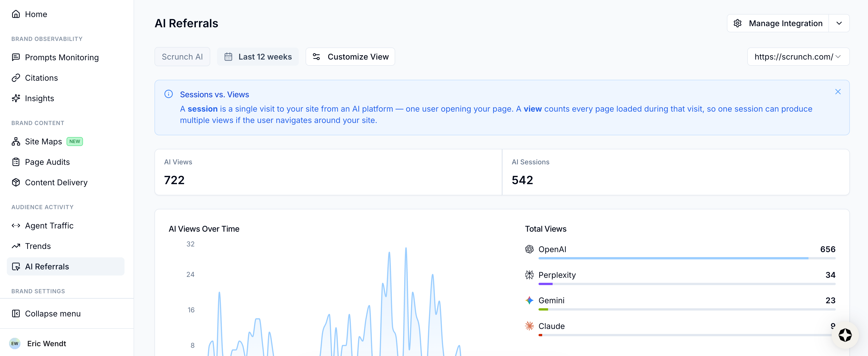868x356 pixels.
Task: Click the OpenAI views progress bar
Action: [x=687, y=258]
